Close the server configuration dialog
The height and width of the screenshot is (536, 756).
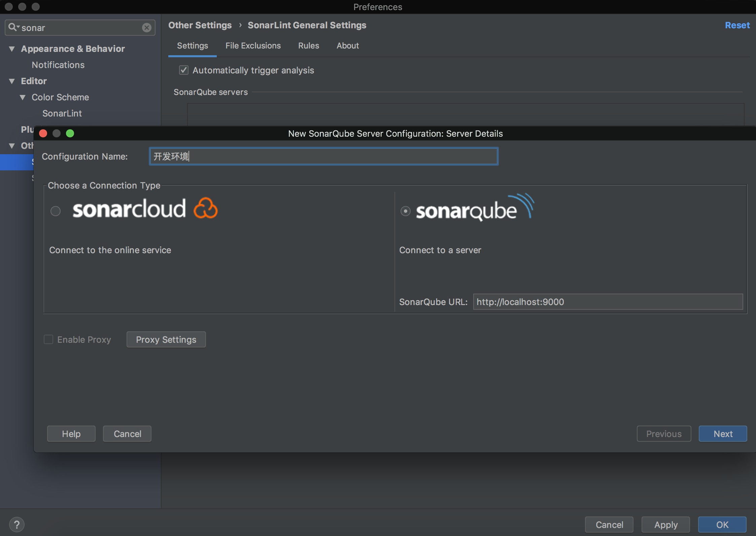(x=43, y=134)
